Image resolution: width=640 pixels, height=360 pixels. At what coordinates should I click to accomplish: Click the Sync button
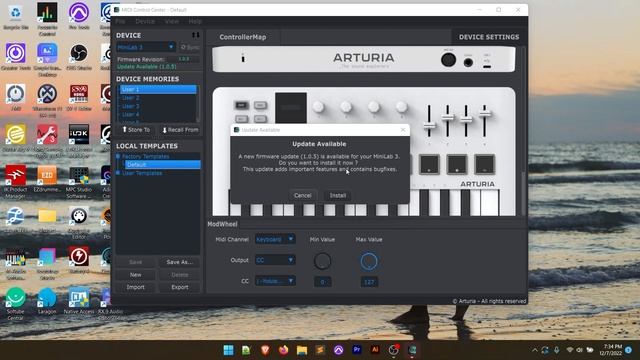coord(190,47)
